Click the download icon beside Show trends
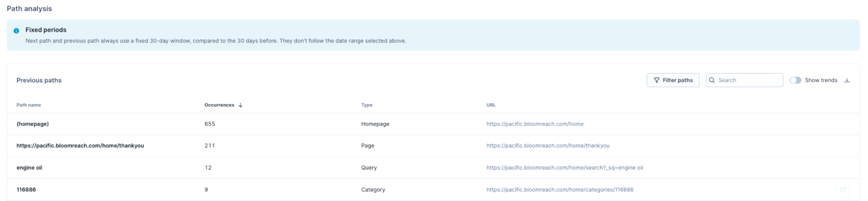This screenshot has height=201, width=868. (x=846, y=80)
